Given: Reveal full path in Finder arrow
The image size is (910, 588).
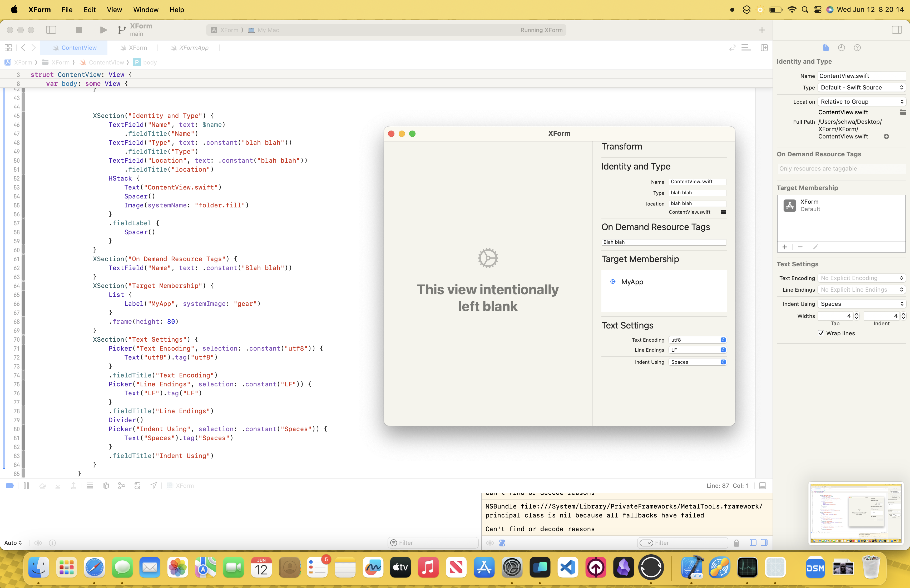Looking at the screenshot, I should tap(886, 137).
